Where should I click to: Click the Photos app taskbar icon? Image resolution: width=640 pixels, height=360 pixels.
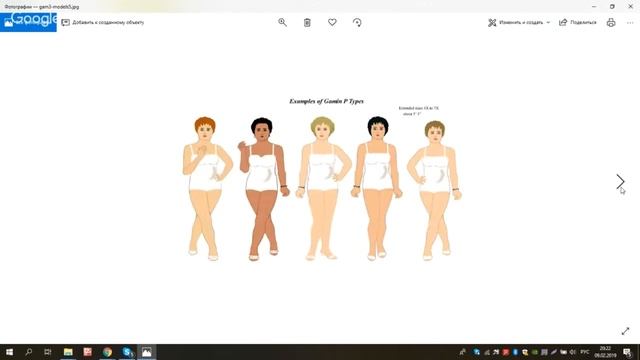pos(147,352)
